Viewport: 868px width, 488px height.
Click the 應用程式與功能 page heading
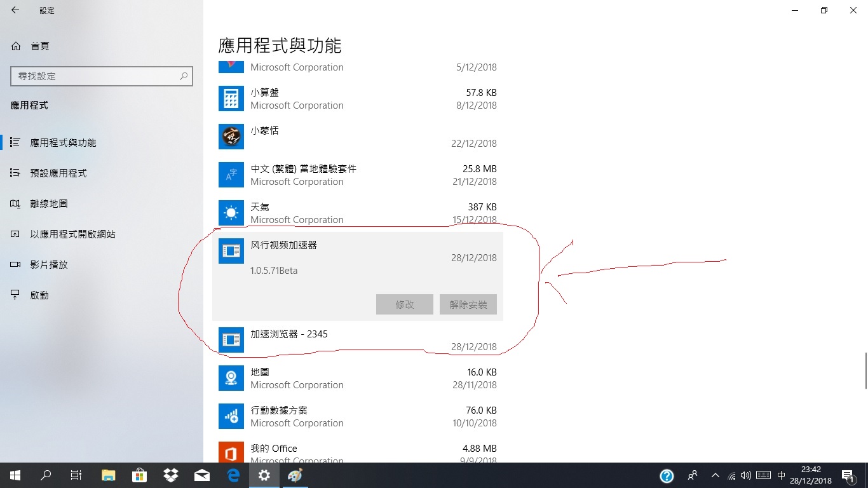[280, 45]
